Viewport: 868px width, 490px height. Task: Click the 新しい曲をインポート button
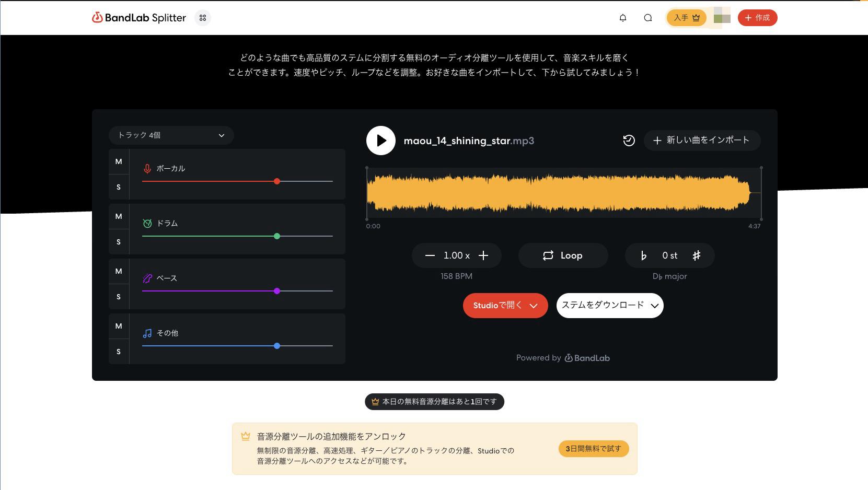click(702, 141)
